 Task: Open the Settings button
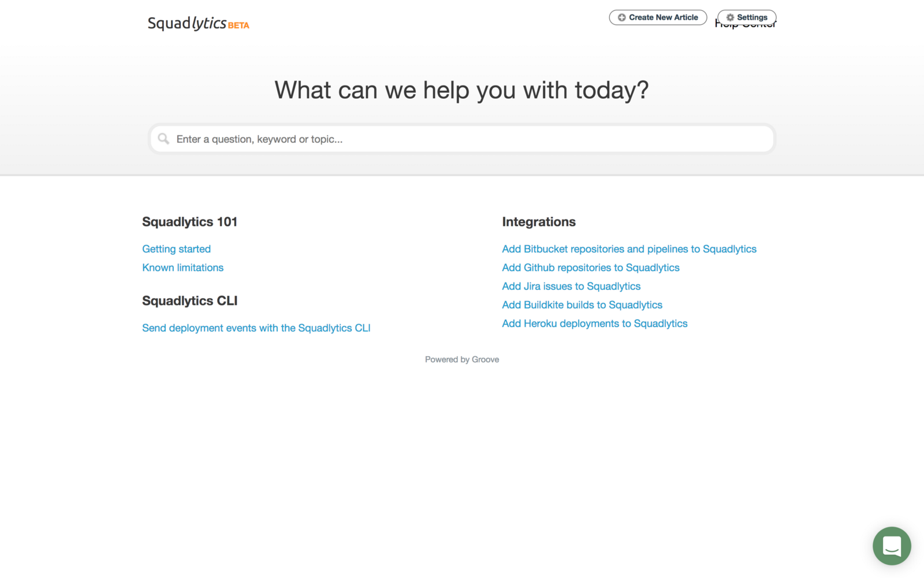(x=747, y=17)
